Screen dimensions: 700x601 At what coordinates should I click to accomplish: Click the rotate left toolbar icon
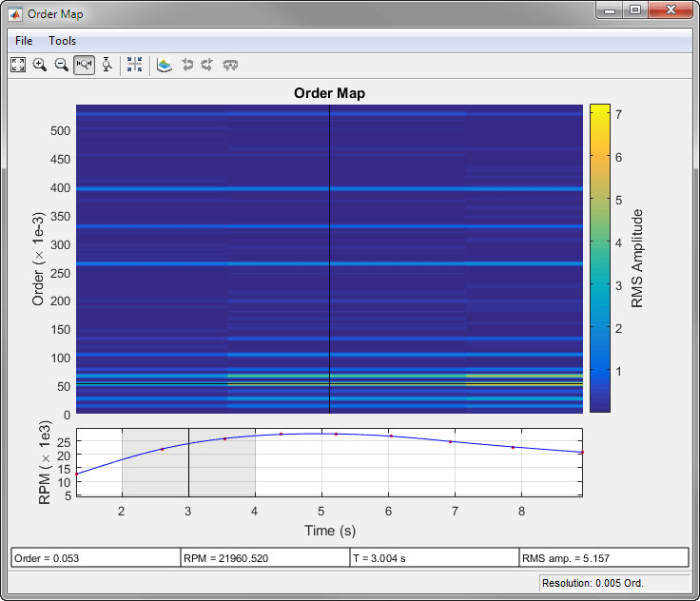point(186,65)
